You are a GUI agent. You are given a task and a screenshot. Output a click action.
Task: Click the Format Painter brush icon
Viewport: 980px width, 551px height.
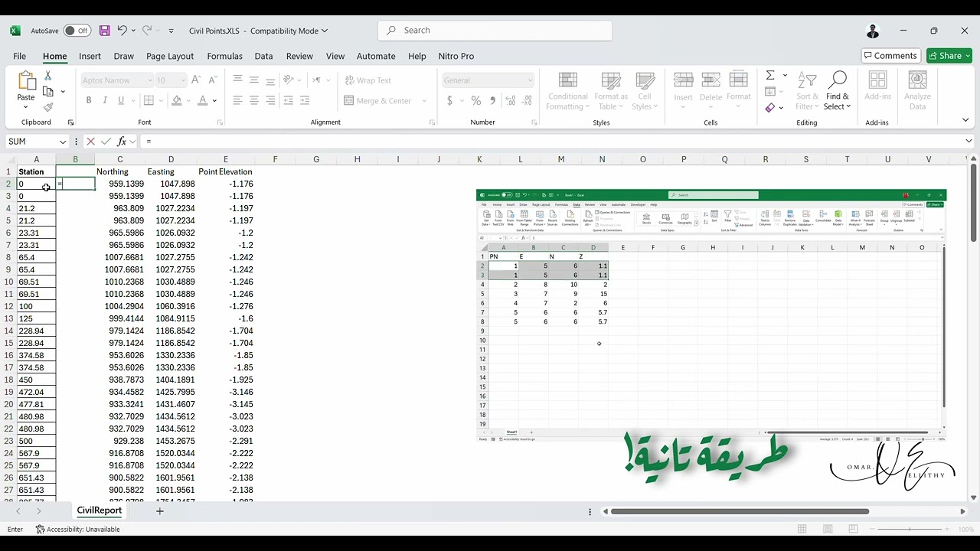pyautogui.click(x=48, y=107)
